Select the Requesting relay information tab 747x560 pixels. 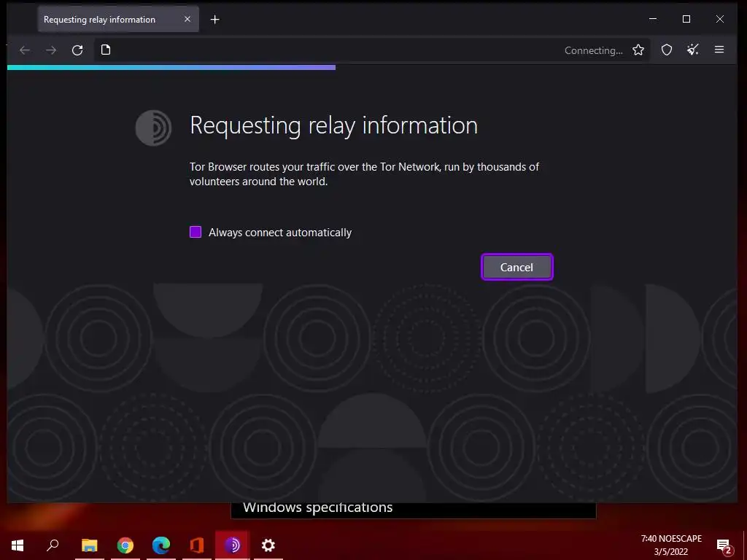pyautogui.click(x=118, y=20)
